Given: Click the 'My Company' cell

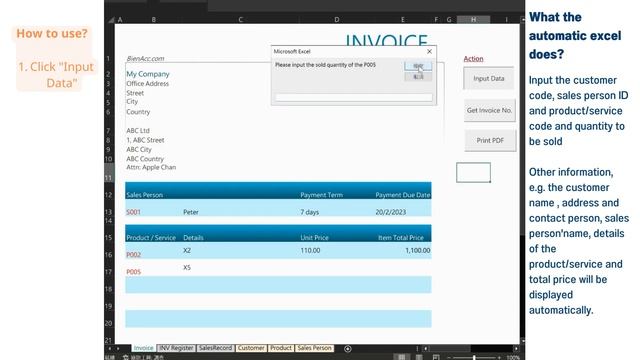Looking at the screenshot, I should pos(148,74).
